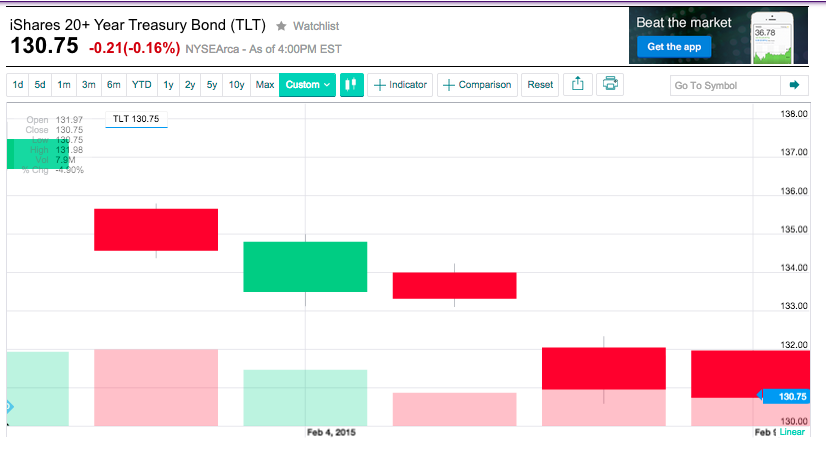Viewport: 826px width, 452px height.
Task: Click the print chart icon
Action: [x=610, y=84]
